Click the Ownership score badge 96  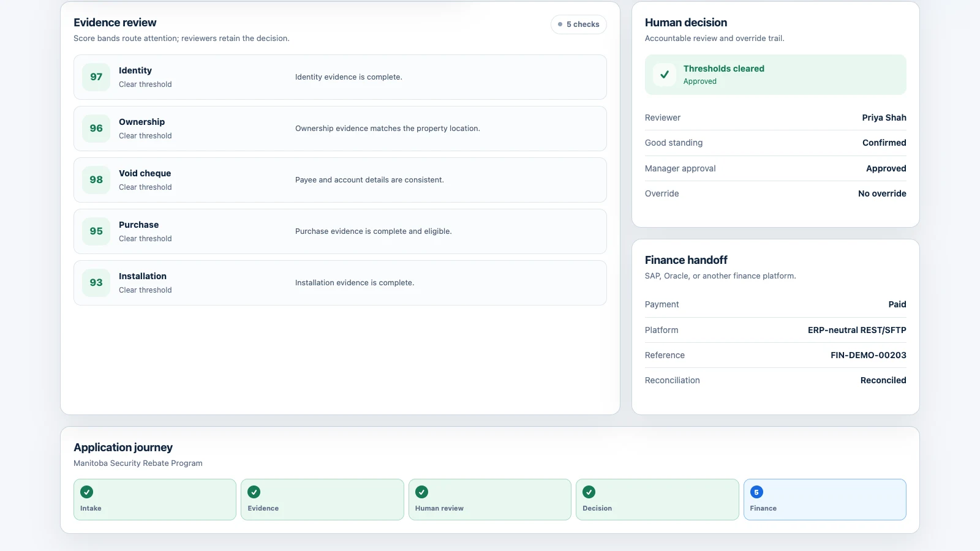(x=96, y=129)
